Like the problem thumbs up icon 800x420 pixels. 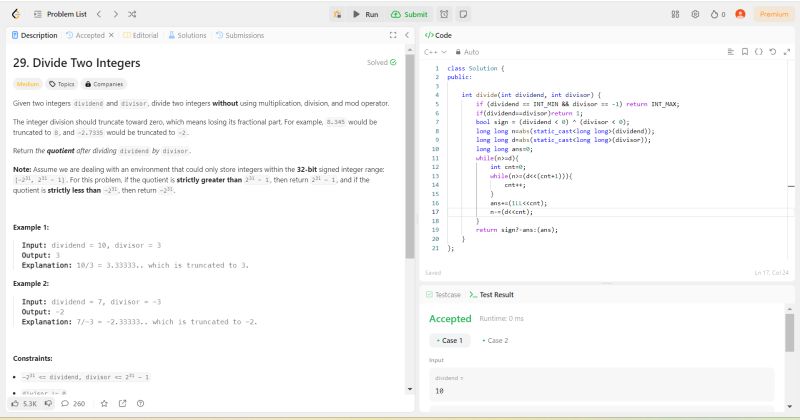pos(24,403)
